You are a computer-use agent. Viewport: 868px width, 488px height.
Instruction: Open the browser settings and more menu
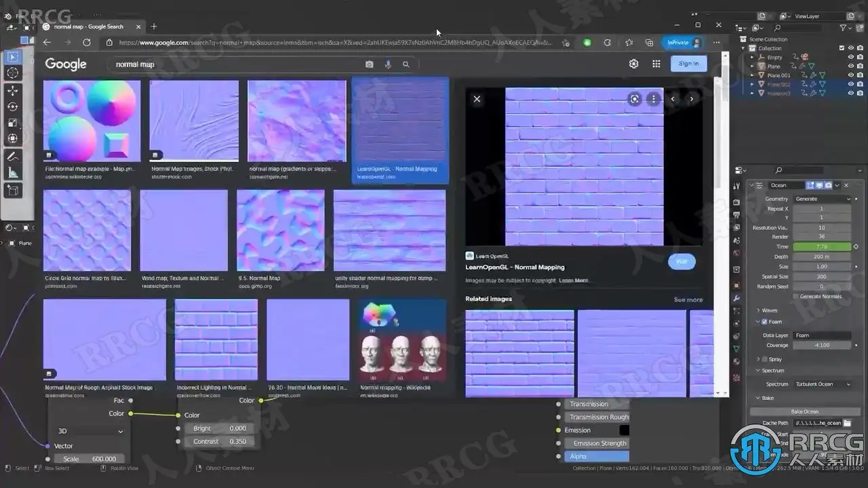pyautogui.click(x=716, y=42)
